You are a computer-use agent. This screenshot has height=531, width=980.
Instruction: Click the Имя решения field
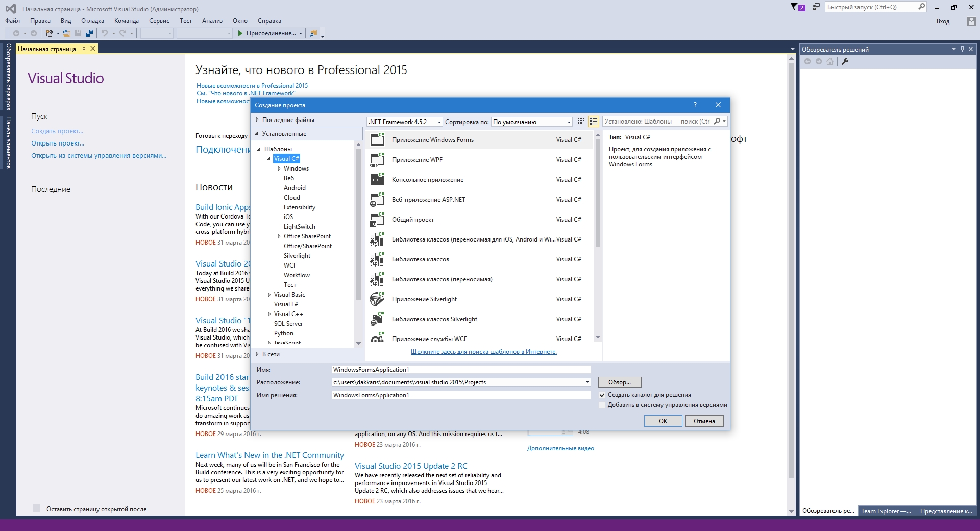coord(461,395)
